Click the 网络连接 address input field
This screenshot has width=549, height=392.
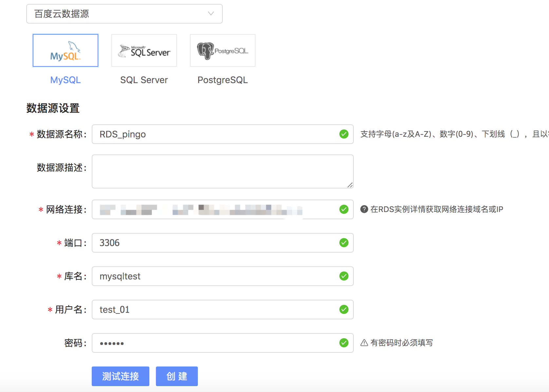click(x=216, y=209)
